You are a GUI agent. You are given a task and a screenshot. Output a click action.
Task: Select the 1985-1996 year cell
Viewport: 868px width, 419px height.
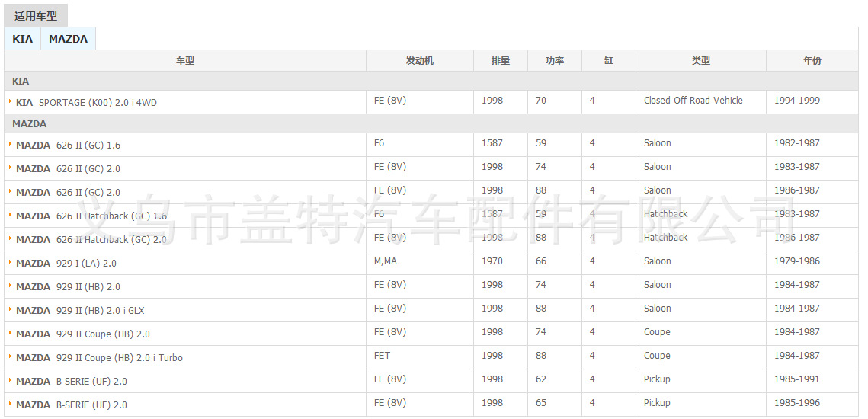(812, 405)
